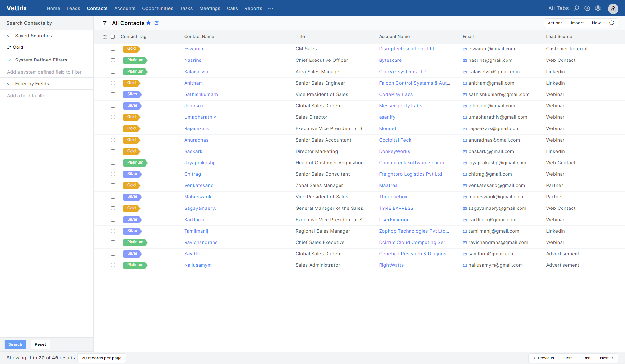
Task: Go to the Home tab
Action: tap(53, 8)
